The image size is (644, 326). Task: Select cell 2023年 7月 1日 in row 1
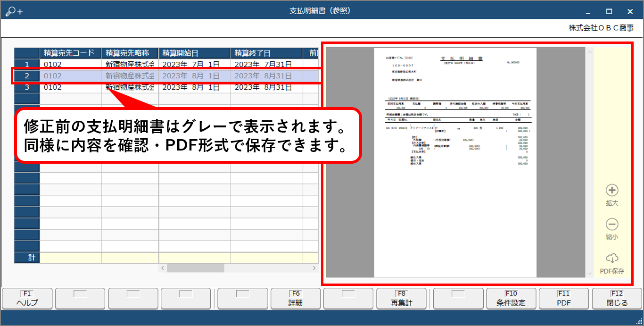point(195,64)
